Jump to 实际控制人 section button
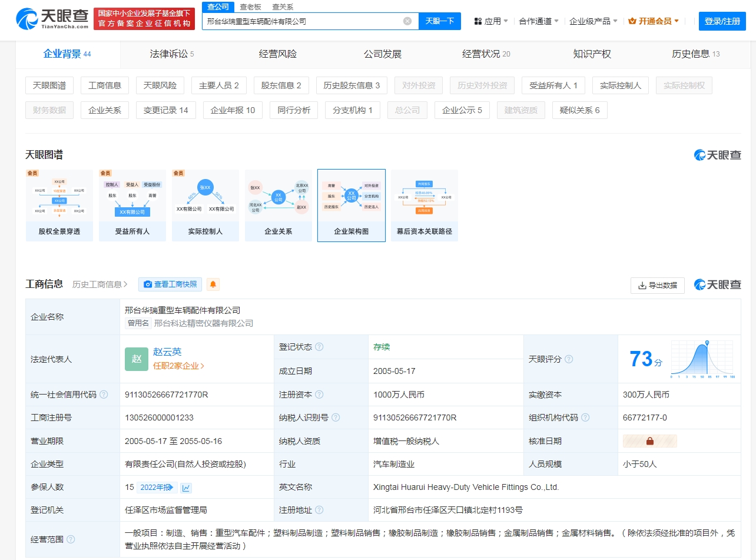This screenshot has width=756, height=560. click(621, 85)
